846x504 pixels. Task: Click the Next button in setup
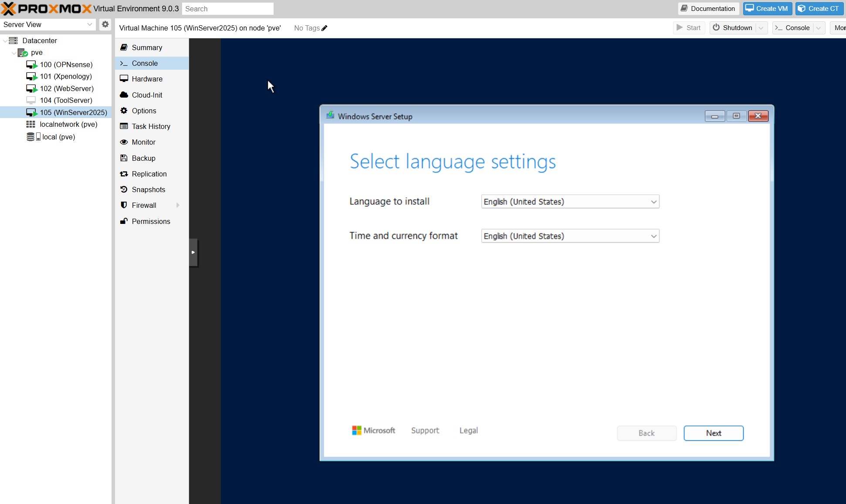(713, 433)
